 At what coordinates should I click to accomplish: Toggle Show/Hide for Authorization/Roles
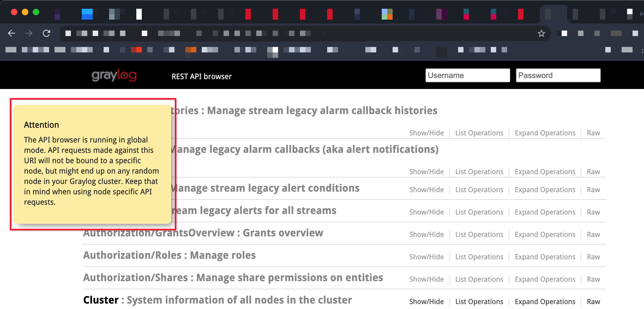point(426,257)
